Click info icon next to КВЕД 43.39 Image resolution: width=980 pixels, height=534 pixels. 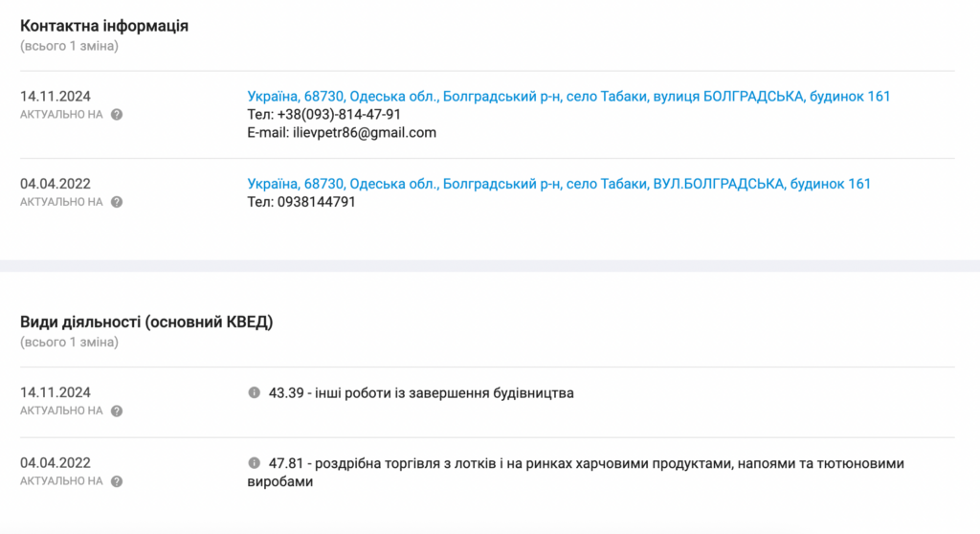coord(255,392)
